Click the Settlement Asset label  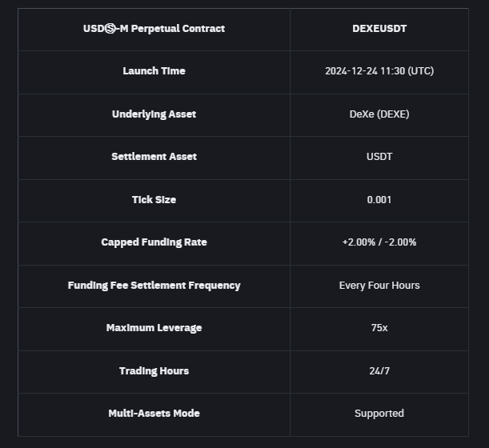pyautogui.click(x=154, y=157)
